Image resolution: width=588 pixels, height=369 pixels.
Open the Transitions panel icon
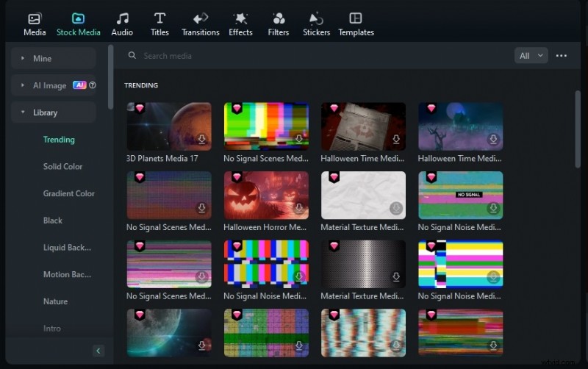point(200,18)
